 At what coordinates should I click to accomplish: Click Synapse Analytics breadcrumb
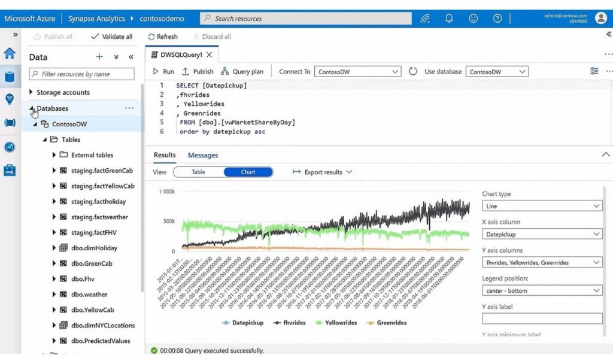[x=96, y=19]
